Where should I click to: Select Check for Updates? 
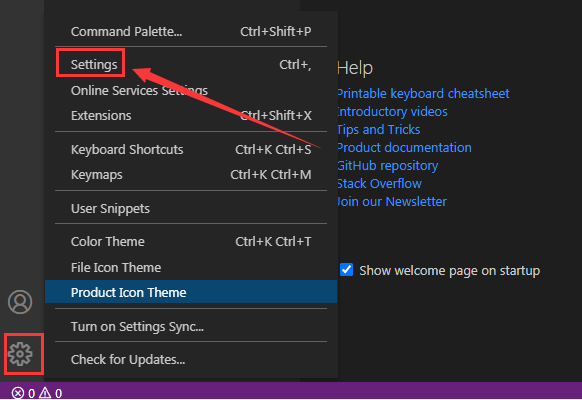(x=191, y=360)
